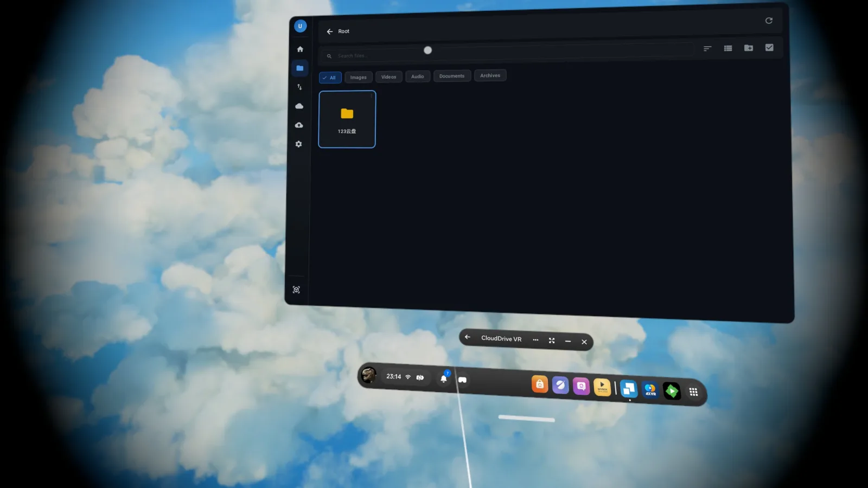
Task: Click the Refresh icon at top right
Action: (769, 21)
